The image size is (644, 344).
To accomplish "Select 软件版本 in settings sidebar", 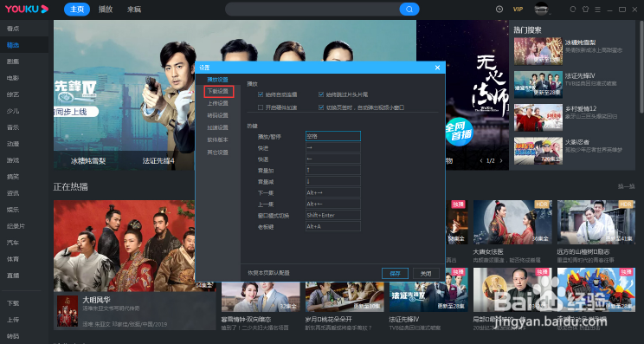I will point(217,140).
